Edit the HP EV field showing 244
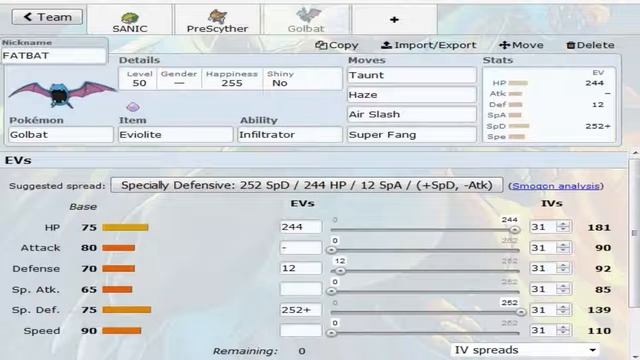The height and width of the screenshot is (360, 640). point(301,227)
